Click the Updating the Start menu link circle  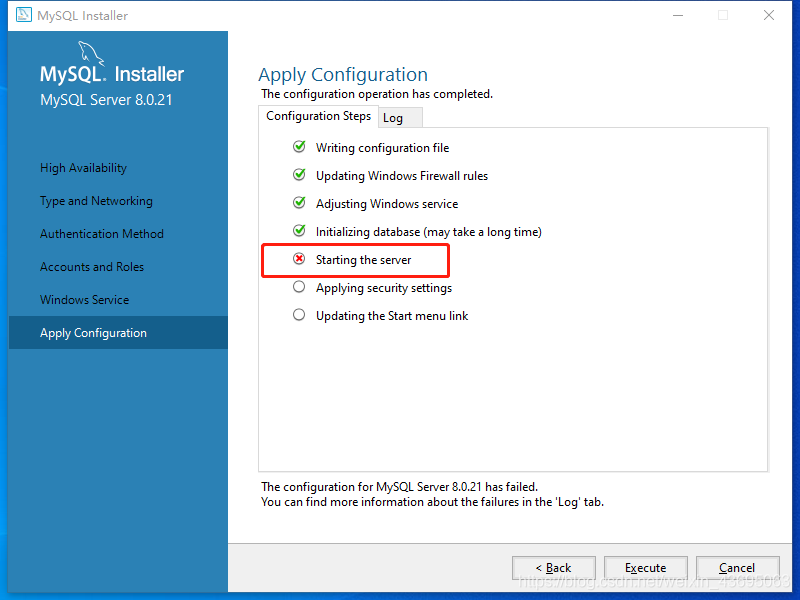tap(299, 315)
